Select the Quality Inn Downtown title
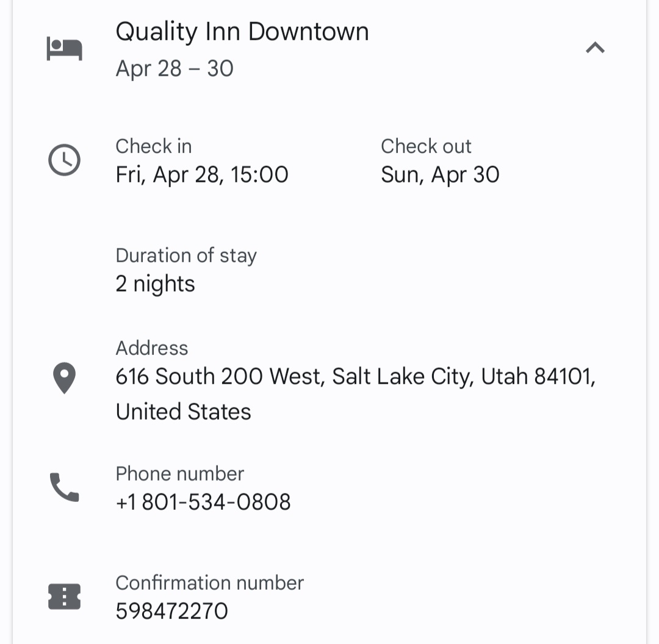 click(x=242, y=32)
